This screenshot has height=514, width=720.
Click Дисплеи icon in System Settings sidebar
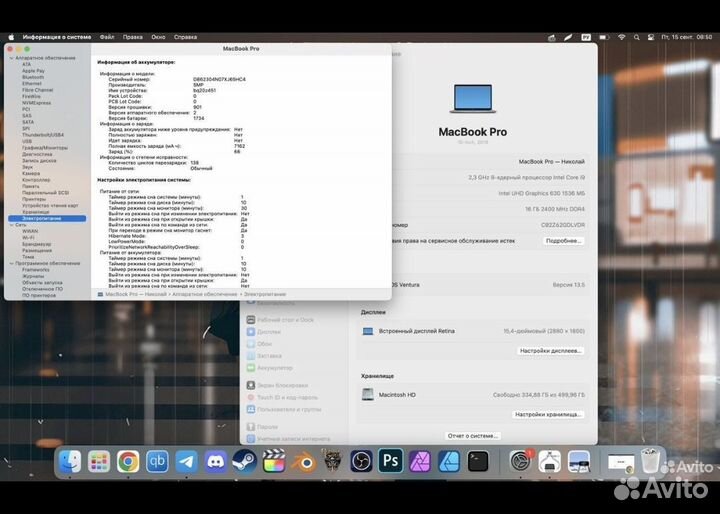click(x=251, y=332)
